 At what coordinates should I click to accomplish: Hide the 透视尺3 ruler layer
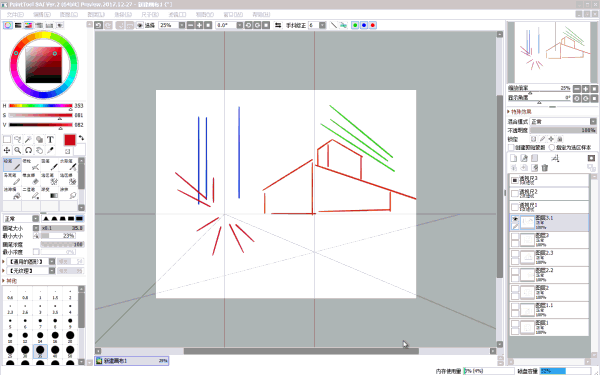point(515,180)
